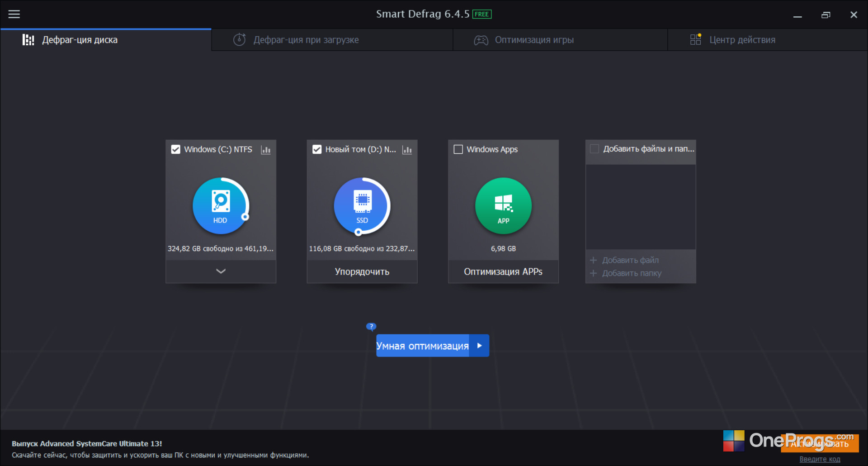Click the orange activate button at bottom right
This screenshot has height=466, width=868.
click(820, 444)
